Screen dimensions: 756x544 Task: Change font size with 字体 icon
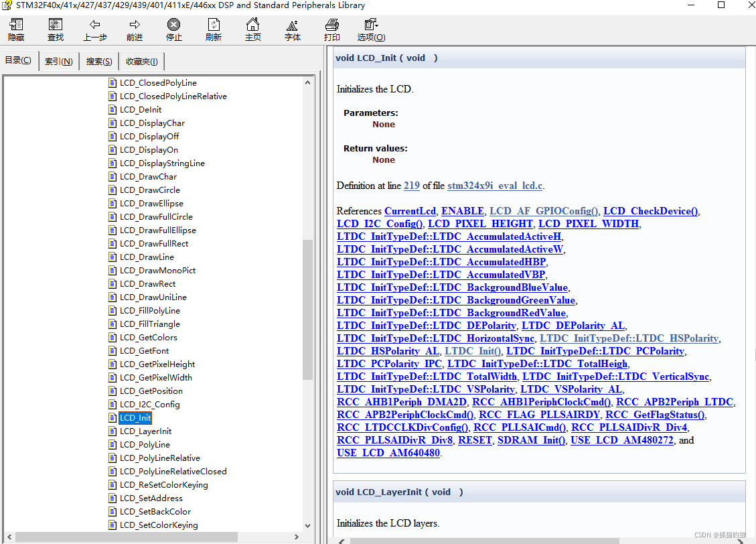(x=292, y=25)
